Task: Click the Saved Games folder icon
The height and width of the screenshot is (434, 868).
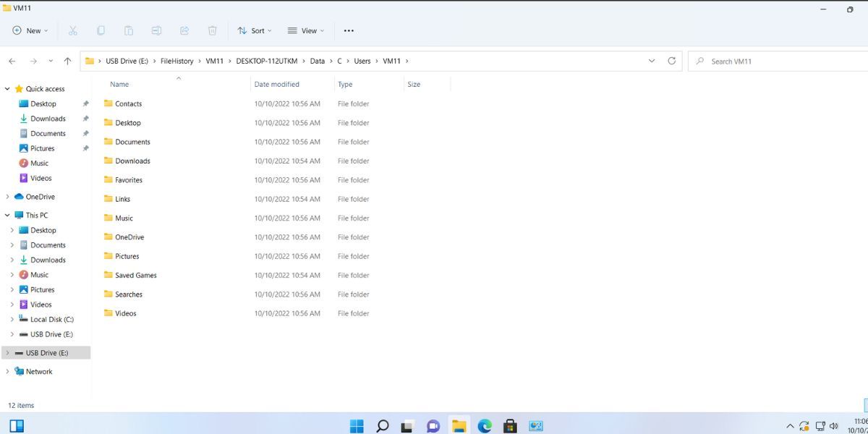Action: 109,275
